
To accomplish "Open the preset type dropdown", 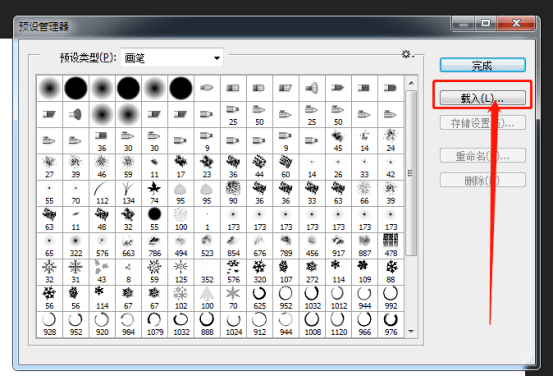I will [172, 58].
